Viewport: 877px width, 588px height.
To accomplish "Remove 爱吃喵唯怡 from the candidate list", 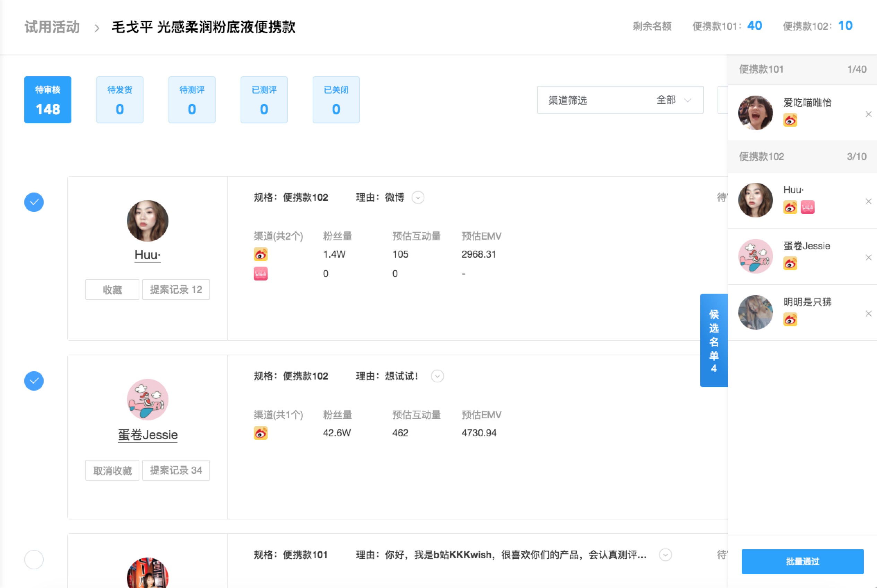I will (x=868, y=114).
